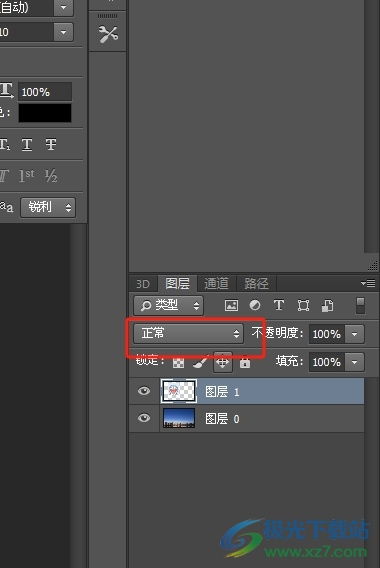Filter for adjustment layers icon
This screenshot has height=568, width=380.
pos(255,305)
